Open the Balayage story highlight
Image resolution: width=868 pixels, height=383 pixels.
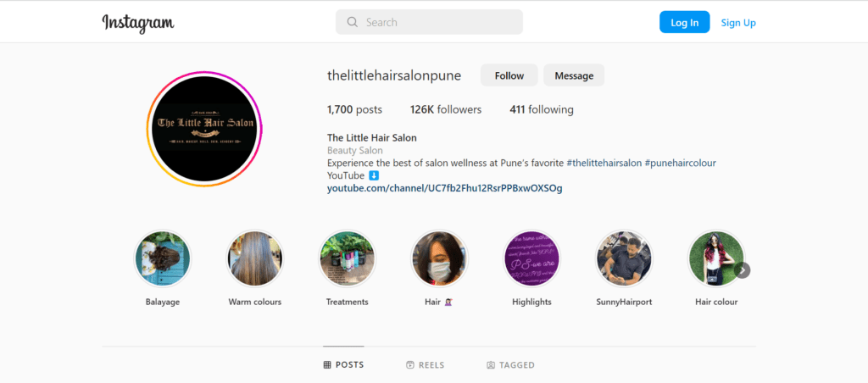(162, 258)
